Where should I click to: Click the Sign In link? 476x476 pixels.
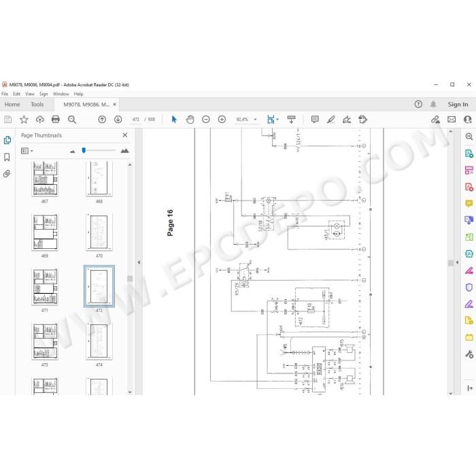pos(458,105)
